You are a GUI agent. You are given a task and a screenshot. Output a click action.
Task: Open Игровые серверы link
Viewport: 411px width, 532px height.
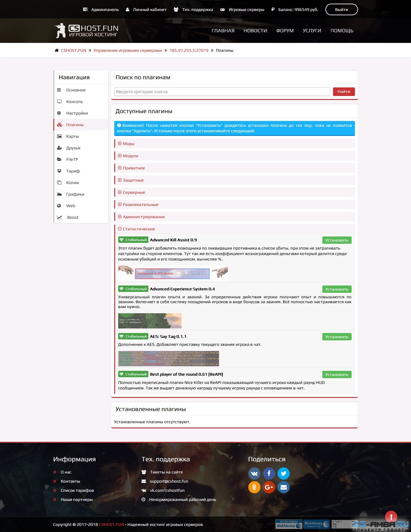(x=242, y=9)
